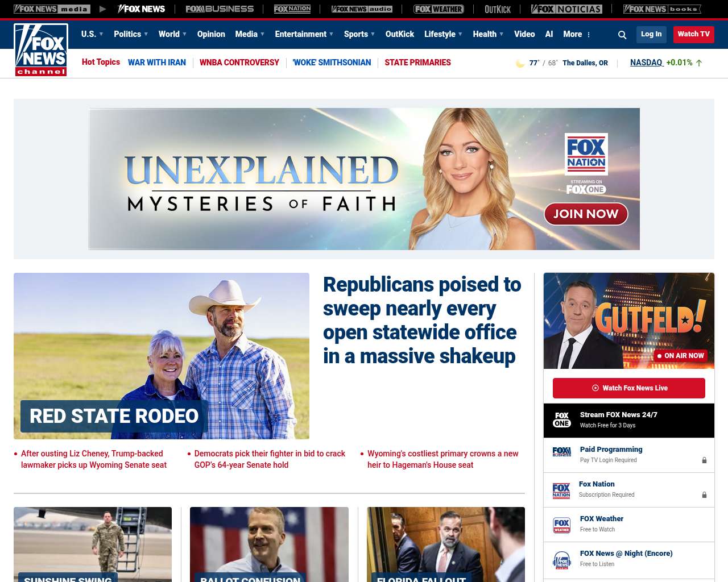The image size is (728, 582).
Task: Open the NASDAQ ticker link
Action: click(x=647, y=63)
